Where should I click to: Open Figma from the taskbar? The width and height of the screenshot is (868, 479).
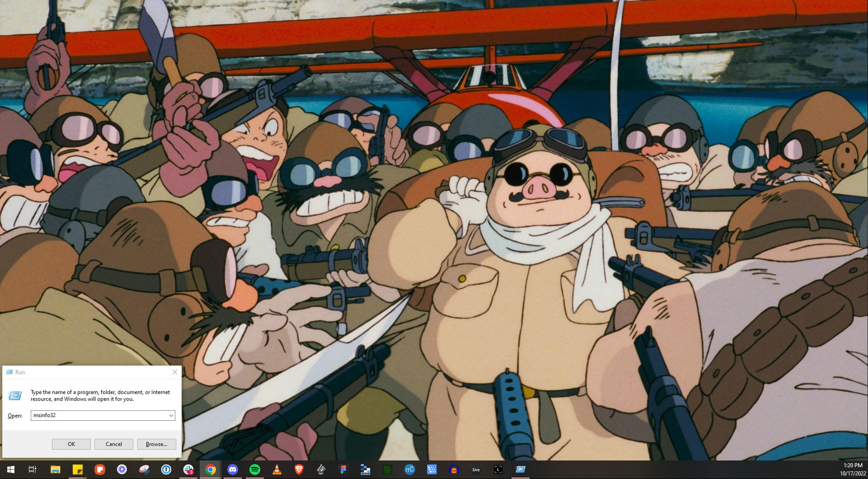(x=343, y=470)
